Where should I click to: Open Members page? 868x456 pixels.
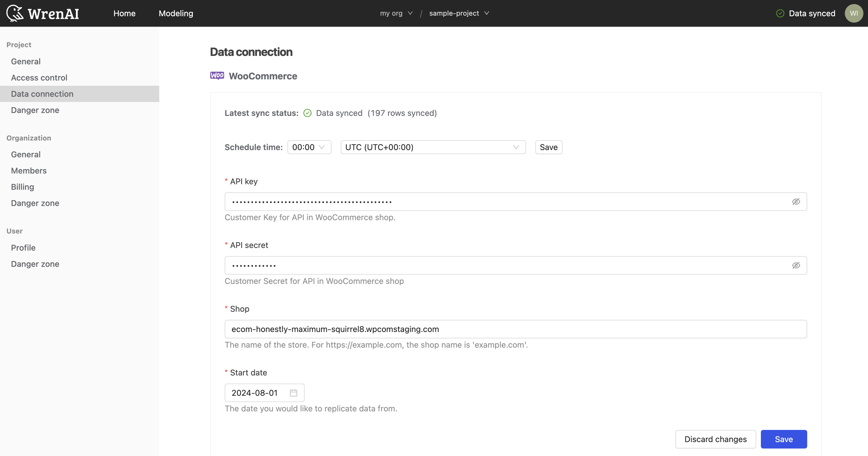80,171
